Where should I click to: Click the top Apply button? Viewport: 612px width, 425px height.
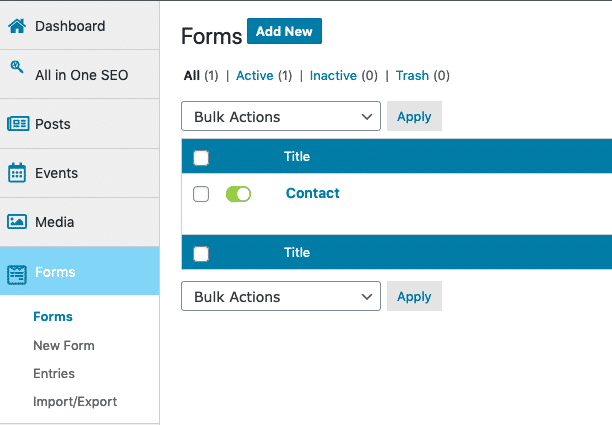414,116
